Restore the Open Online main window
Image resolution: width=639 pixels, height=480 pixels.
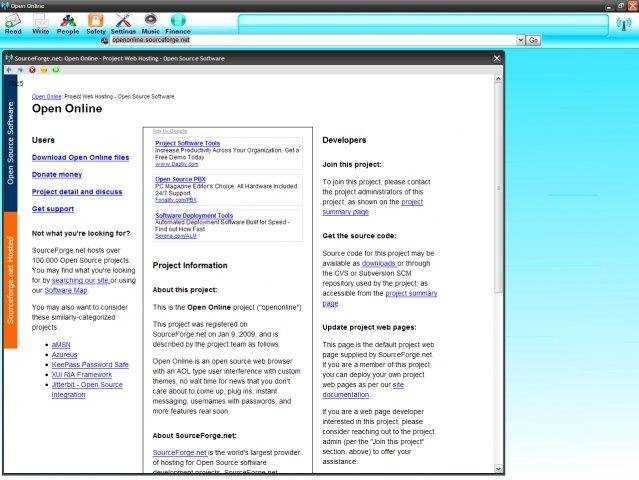(x=621, y=6)
